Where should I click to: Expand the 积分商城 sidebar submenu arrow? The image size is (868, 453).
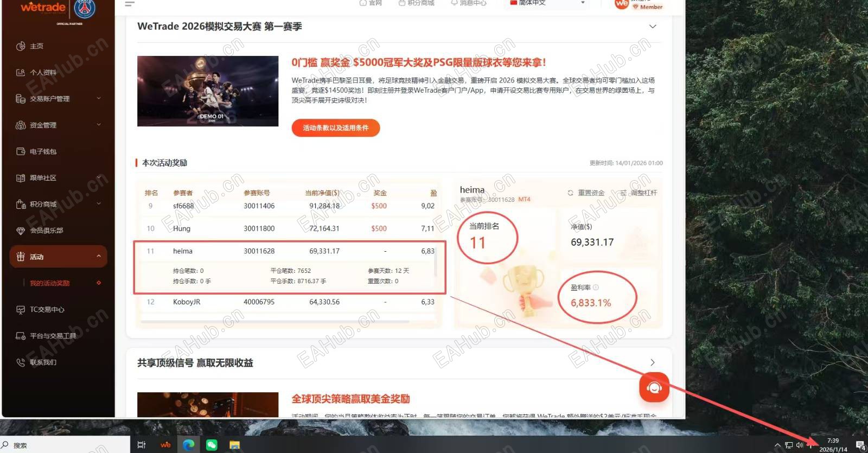coord(99,204)
